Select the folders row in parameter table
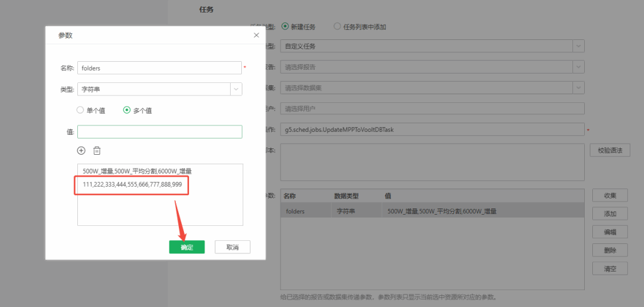The width and height of the screenshot is (644, 307). [431, 212]
